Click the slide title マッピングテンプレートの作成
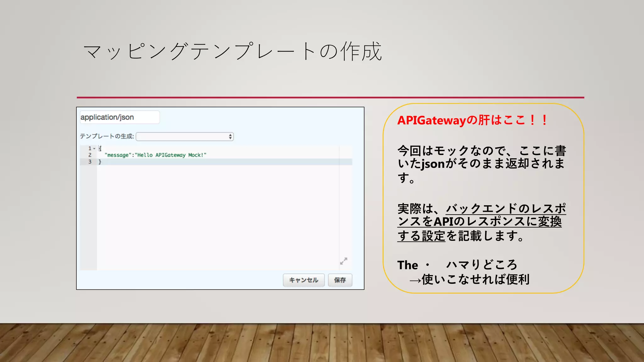Image resolution: width=644 pixels, height=362 pixels. coord(233,51)
